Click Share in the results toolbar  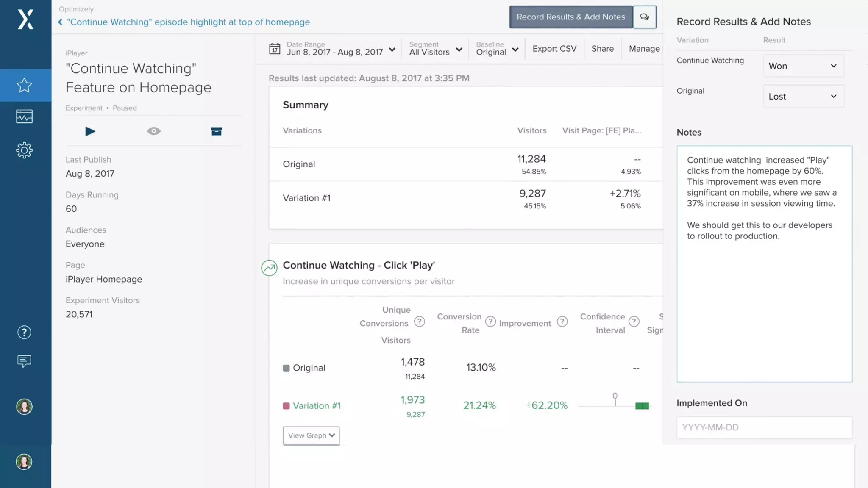pos(602,49)
